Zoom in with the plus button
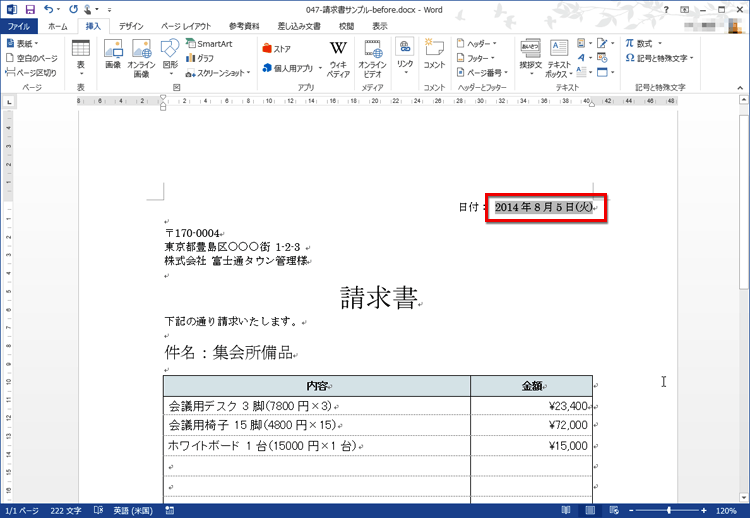The width and height of the screenshot is (750, 518). pyautogui.click(x=704, y=510)
